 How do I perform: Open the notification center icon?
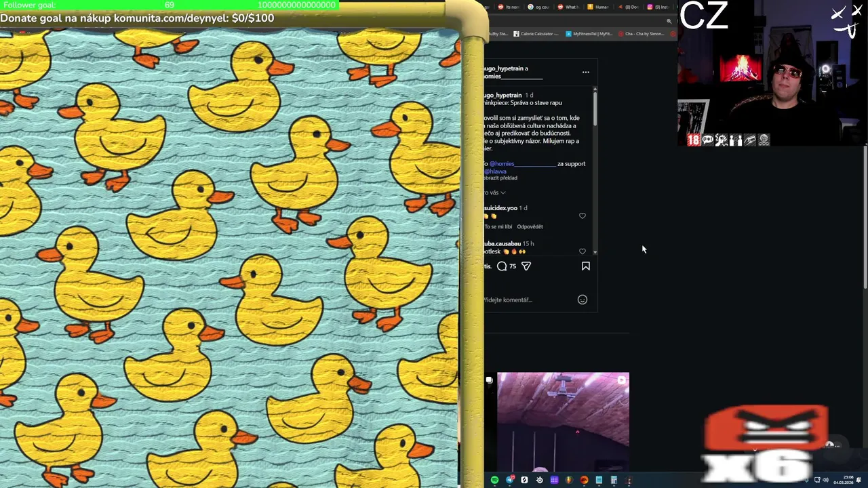[859, 480]
